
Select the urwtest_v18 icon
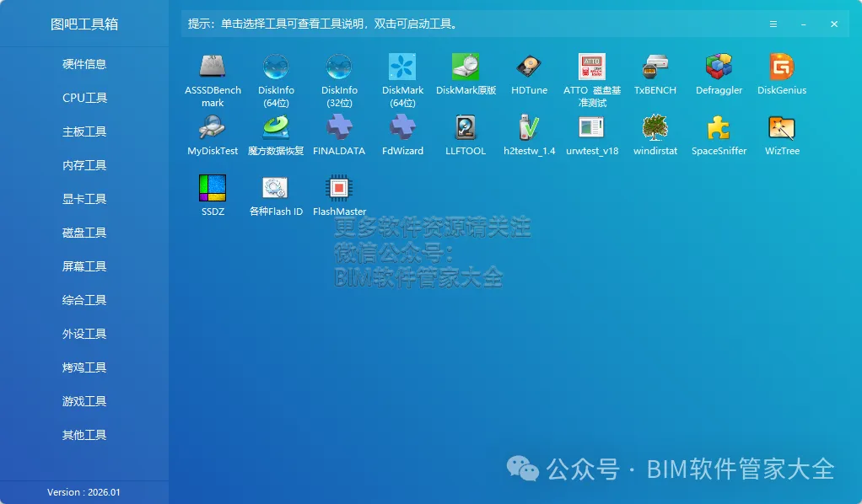click(x=592, y=127)
